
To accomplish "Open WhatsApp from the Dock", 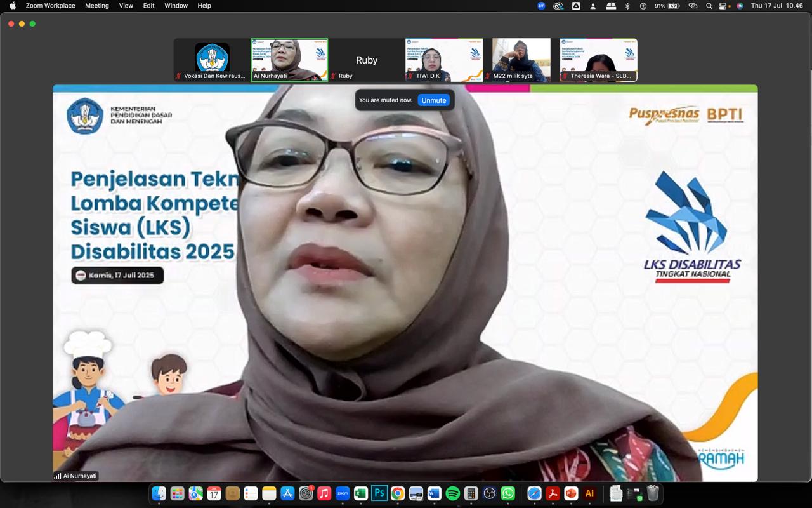I will (x=507, y=493).
